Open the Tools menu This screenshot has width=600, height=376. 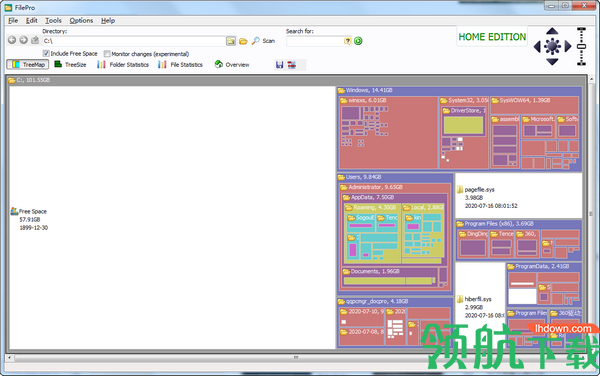53,21
